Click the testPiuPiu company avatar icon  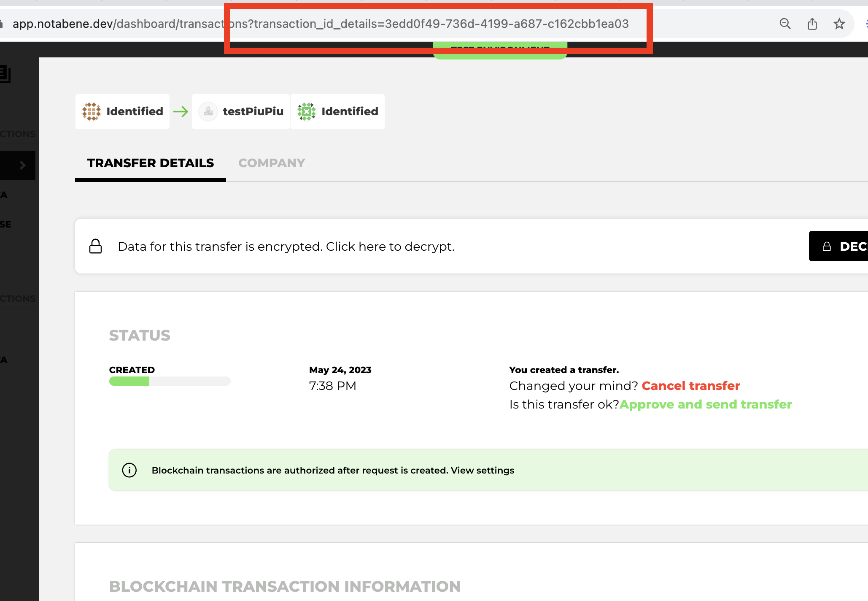click(x=208, y=111)
